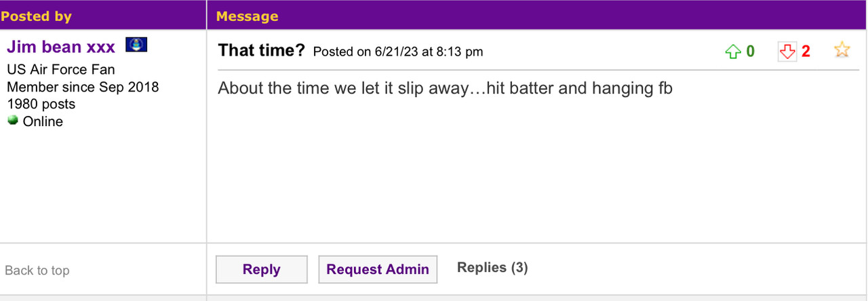
Task: Click the downvote count 2
Action: point(806,52)
